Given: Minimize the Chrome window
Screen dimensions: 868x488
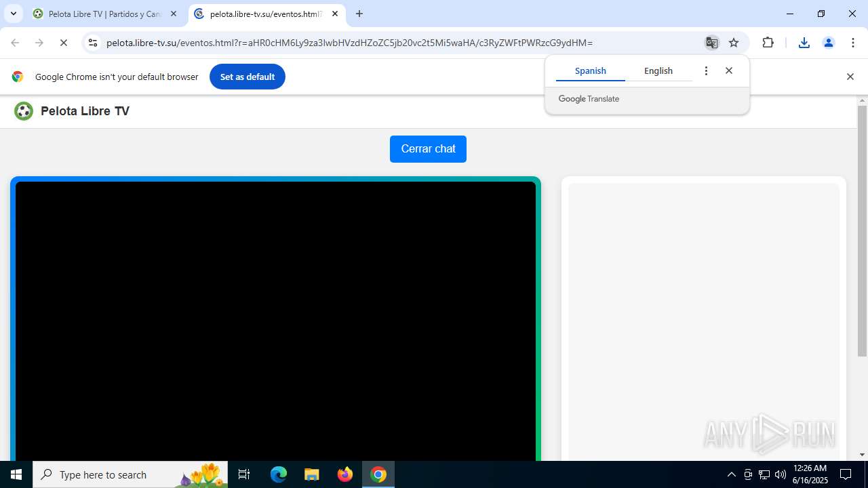Looking at the screenshot, I should click(x=790, y=14).
